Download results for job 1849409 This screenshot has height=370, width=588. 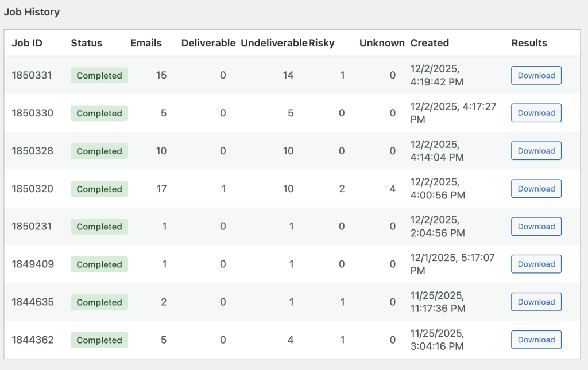coord(536,264)
